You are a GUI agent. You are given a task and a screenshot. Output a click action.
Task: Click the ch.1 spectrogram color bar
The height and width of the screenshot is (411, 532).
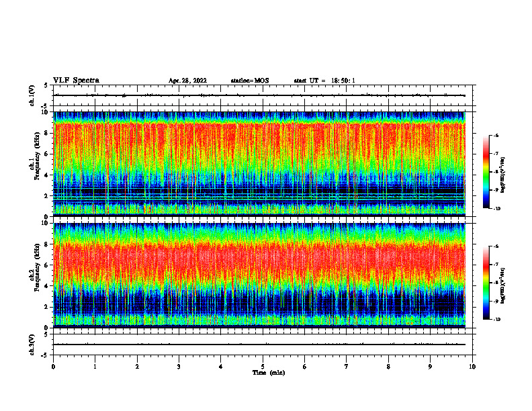[486, 172]
